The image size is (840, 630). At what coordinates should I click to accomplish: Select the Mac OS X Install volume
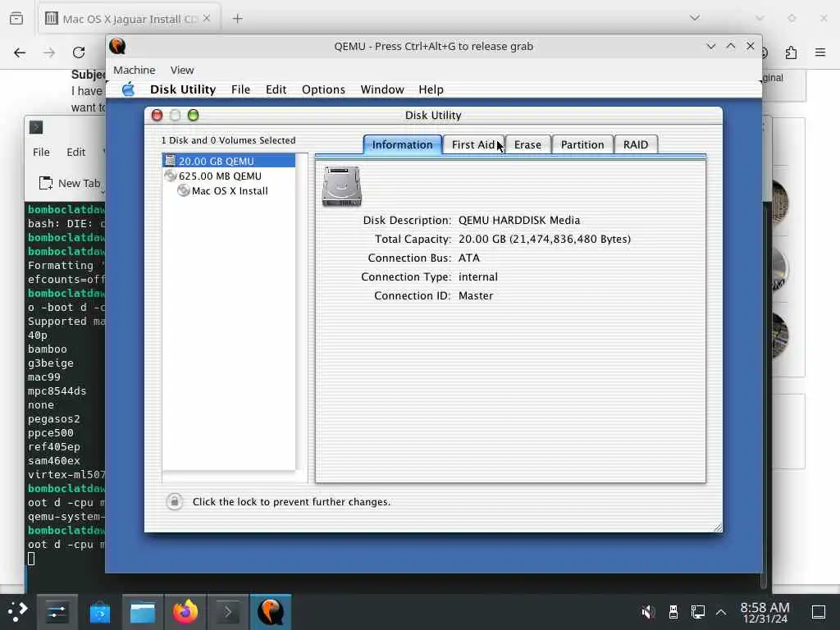[x=229, y=190]
